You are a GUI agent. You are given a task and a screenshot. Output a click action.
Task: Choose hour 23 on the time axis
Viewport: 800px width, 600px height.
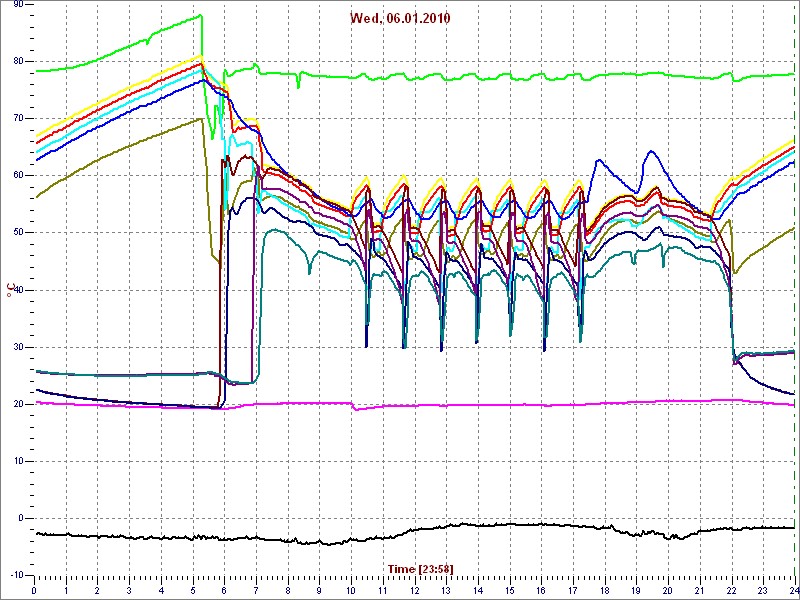(x=763, y=589)
